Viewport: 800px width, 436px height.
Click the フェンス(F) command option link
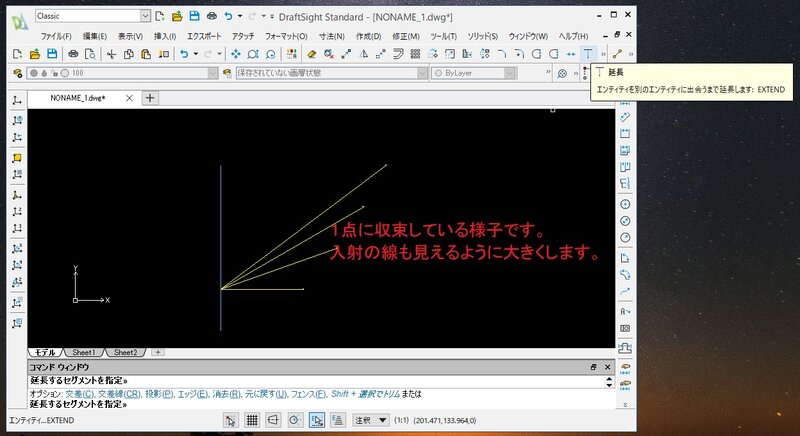308,394
